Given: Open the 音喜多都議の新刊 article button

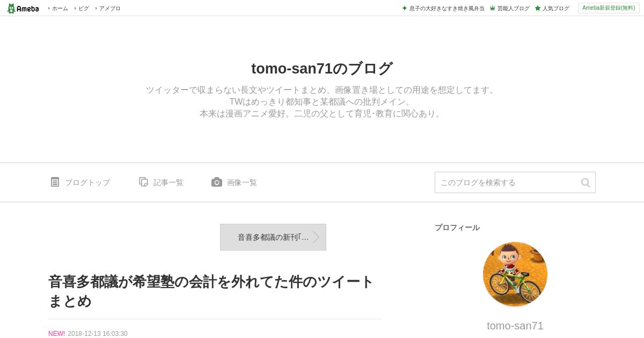Looking at the screenshot, I should 273,237.
